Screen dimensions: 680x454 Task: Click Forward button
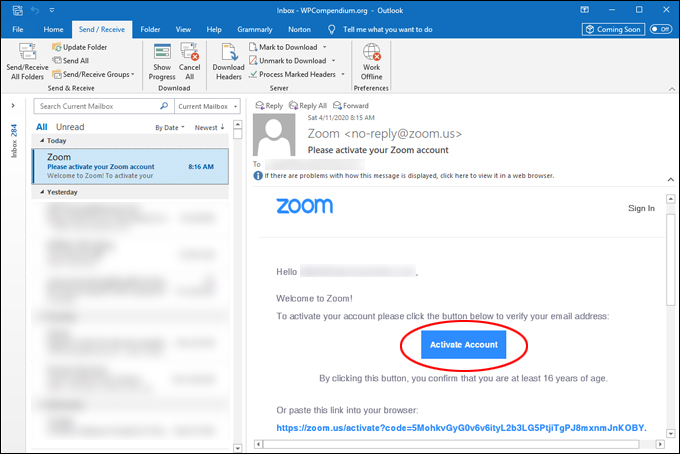(351, 105)
